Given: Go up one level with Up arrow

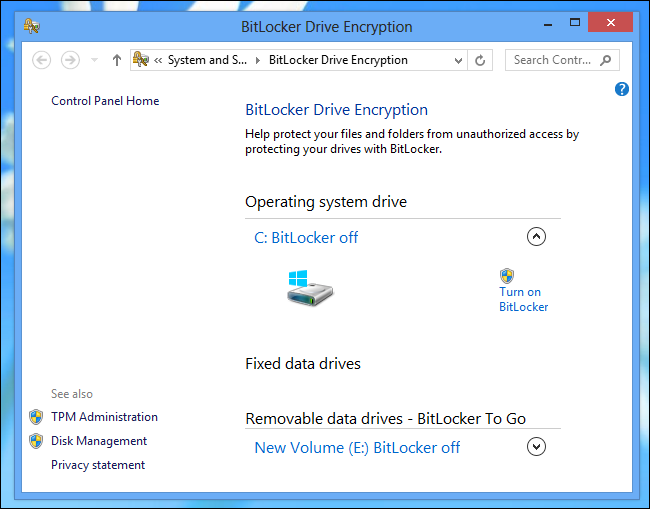Looking at the screenshot, I should [117, 60].
